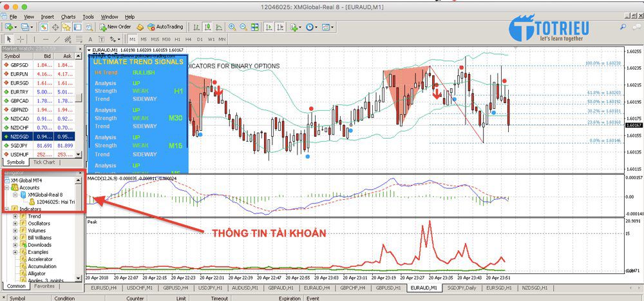Open the Strategy Tester icon
Image resolution: width=644 pixels, height=301 pixels.
pyautogui.click(x=89, y=27)
